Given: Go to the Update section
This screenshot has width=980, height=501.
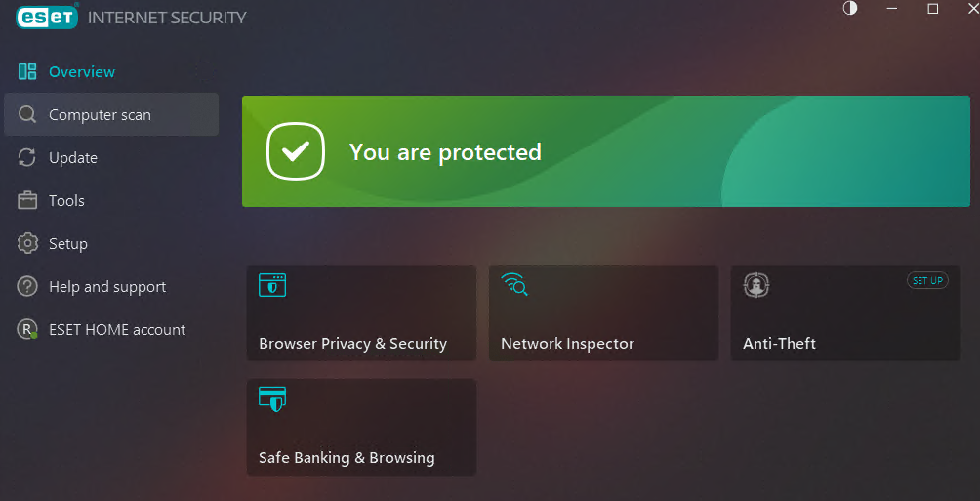Looking at the screenshot, I should (73, 157).
